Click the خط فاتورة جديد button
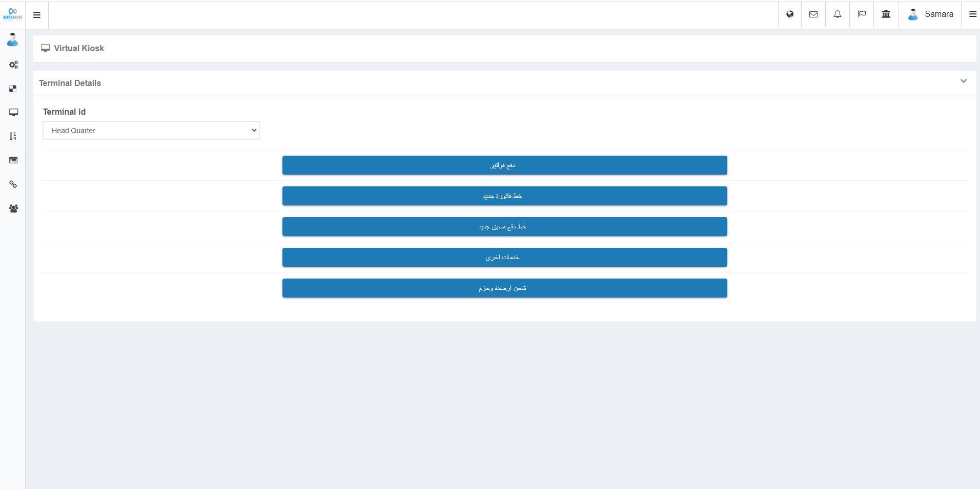This screenshot has width=980, height=489. [x=505, y=196]
